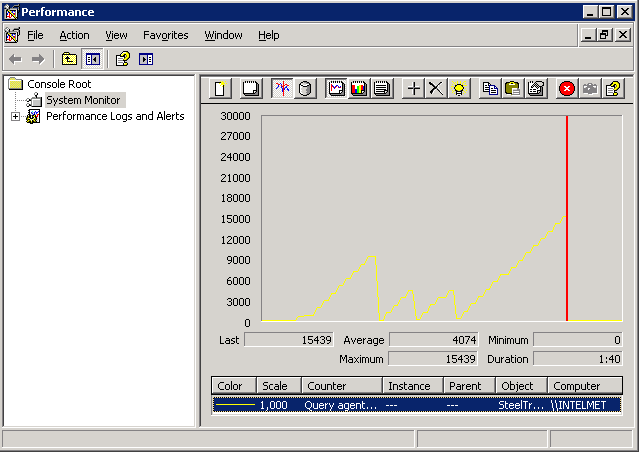The image size is (639, 452).
Task: Clear the display with the toolbar icon
Action: (251, 88)
